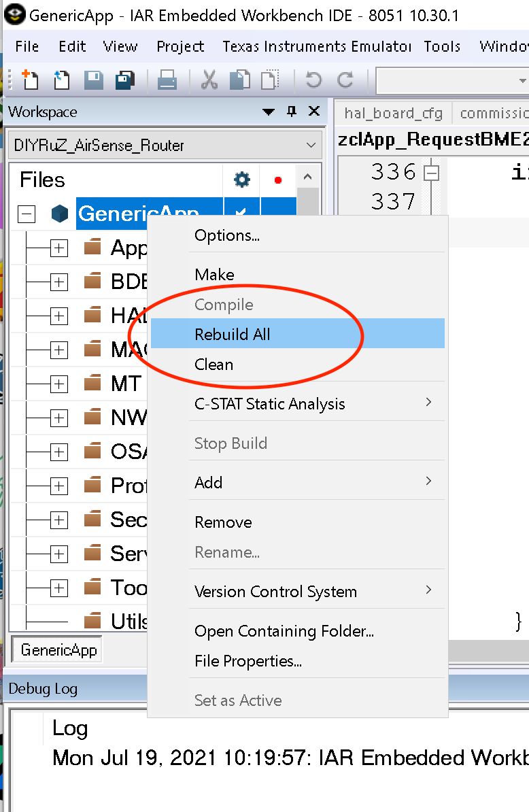Expand the Services folder
Image resolution: width=529 pixels, height=812 pixels.
coord(59,554)
